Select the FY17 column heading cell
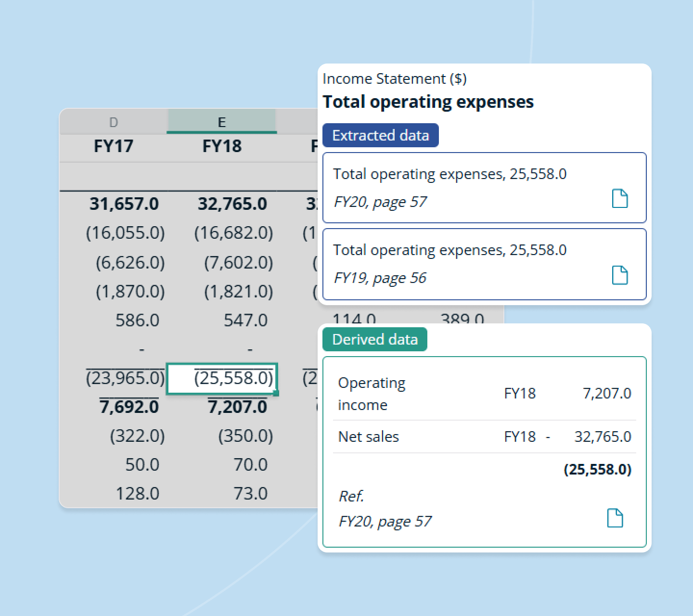The image size is (693, 616). click(114, 146)
